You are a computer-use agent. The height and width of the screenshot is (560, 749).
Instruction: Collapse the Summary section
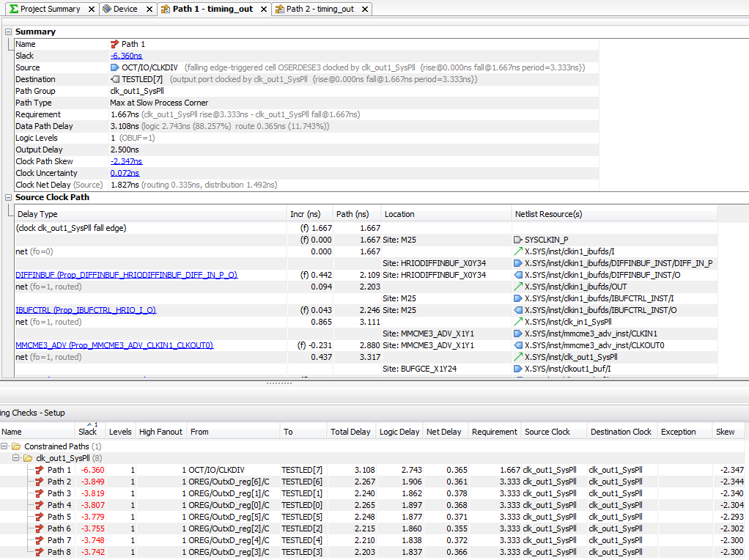tap(9, 32)
